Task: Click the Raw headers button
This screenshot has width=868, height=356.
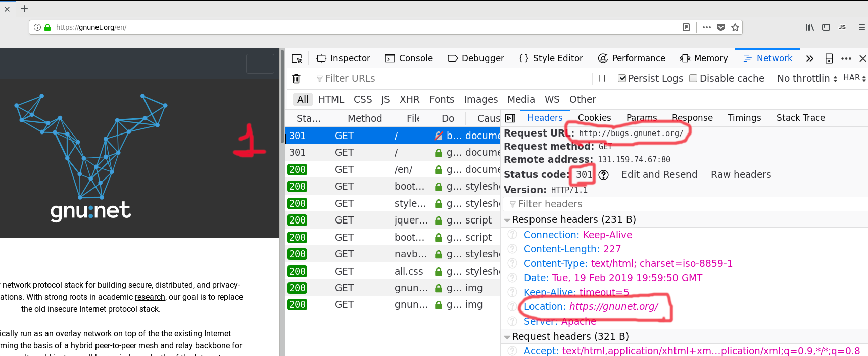Action: (741, 174)
